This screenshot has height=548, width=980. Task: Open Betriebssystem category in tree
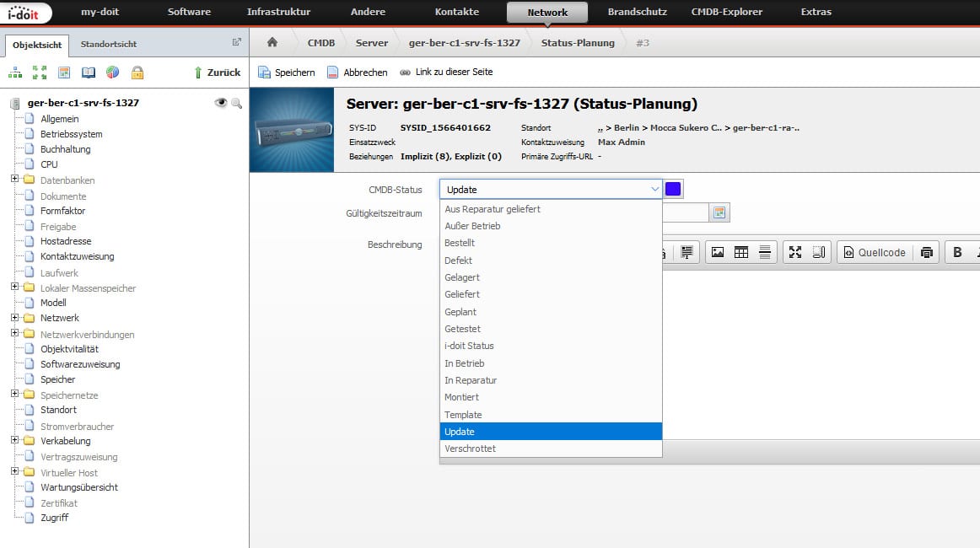click(x=71, y=134)
